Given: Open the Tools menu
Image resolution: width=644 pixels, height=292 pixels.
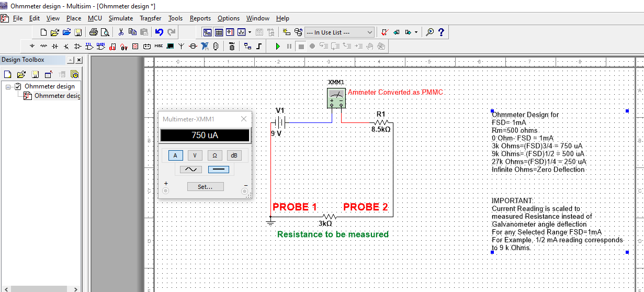Looking at the screenshot, I should [175, 18].
